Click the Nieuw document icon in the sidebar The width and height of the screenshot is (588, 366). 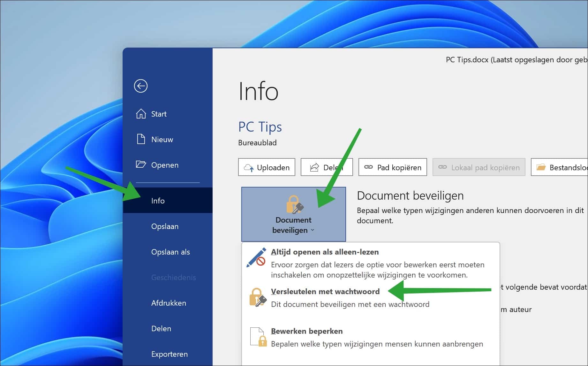(140, 139)
